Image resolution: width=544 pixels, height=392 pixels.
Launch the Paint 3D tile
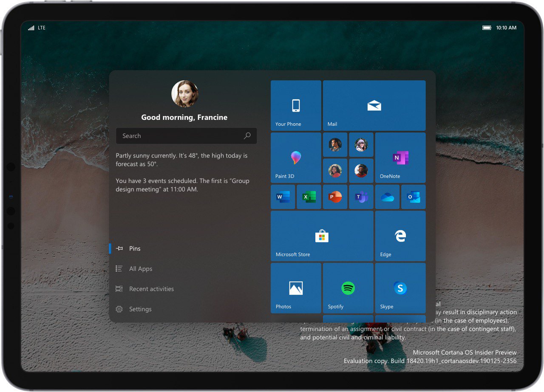tap(296, 158)
